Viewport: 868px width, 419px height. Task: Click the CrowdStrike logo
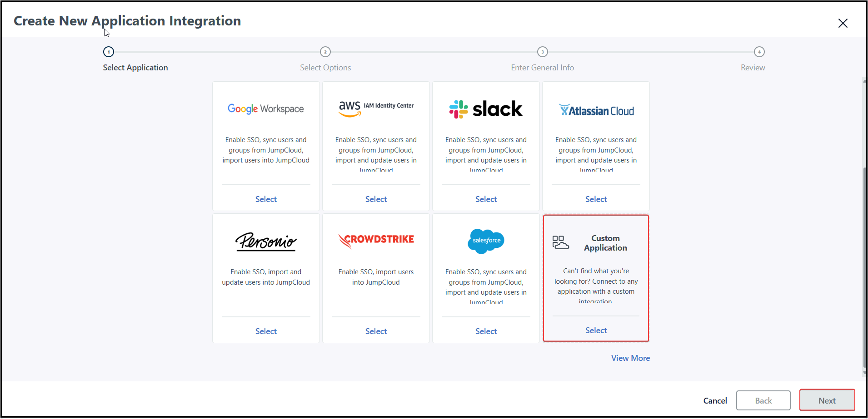376,240
